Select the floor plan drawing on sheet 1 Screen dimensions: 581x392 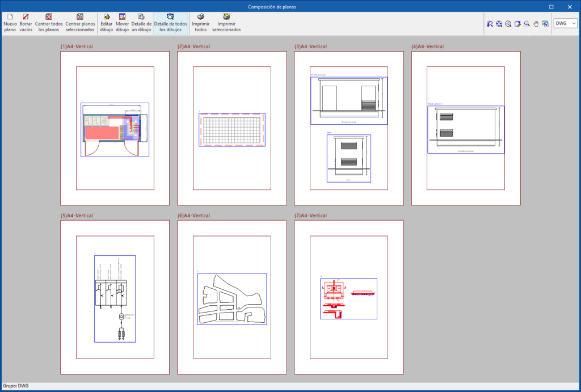(x=115, y=130)
